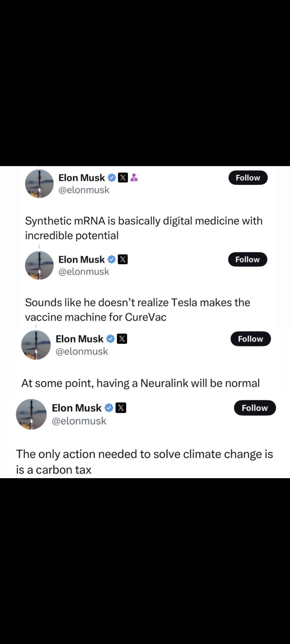Click the verified badge on the carbon tax tweet
This screenshot has width=290, height=644.
click(x=109, y=408)
